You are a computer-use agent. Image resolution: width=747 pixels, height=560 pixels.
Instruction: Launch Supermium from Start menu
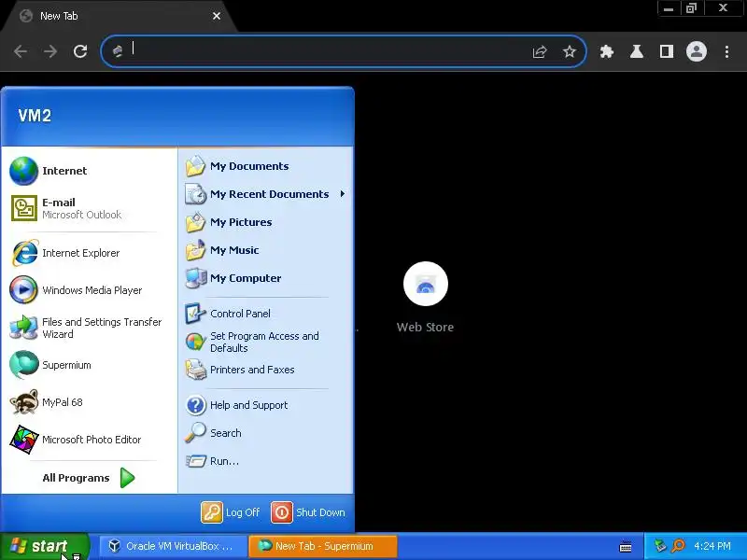click(88, 365)
